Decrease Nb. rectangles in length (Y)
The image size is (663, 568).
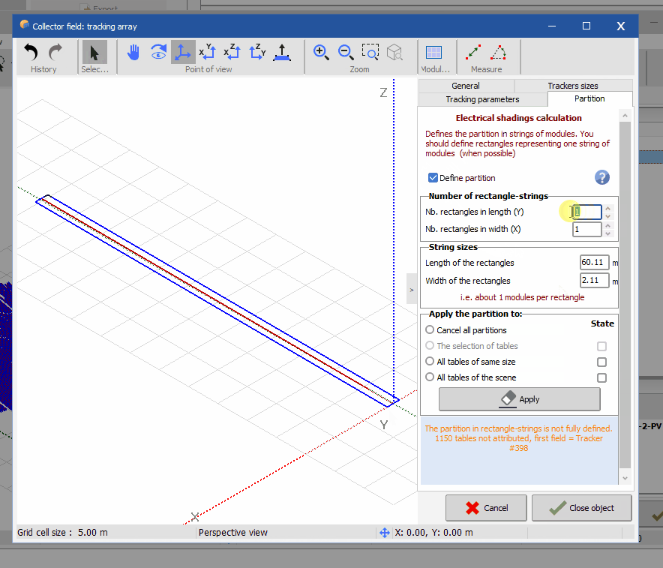coord(608,216)
